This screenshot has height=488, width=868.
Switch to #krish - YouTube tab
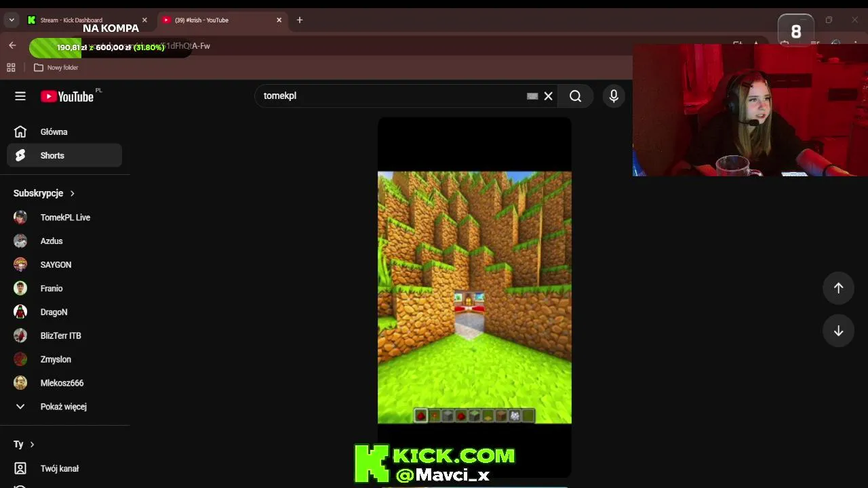(222, 20)
